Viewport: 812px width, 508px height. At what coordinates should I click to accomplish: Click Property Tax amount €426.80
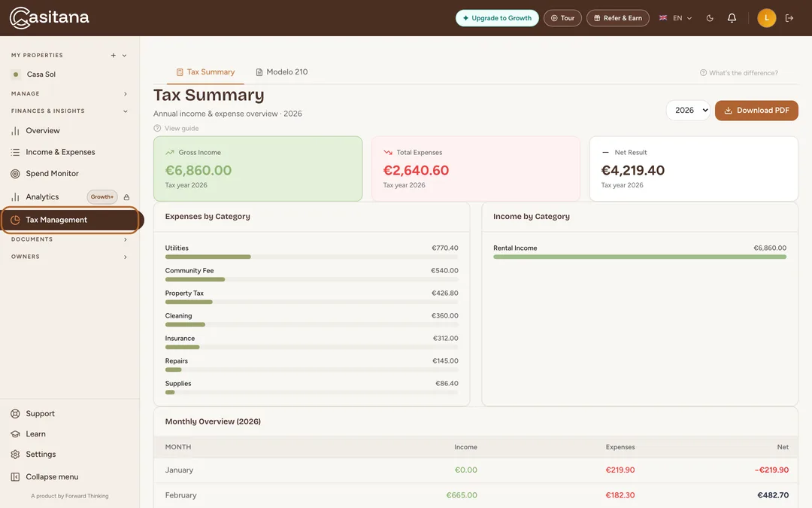coord(445,294)
